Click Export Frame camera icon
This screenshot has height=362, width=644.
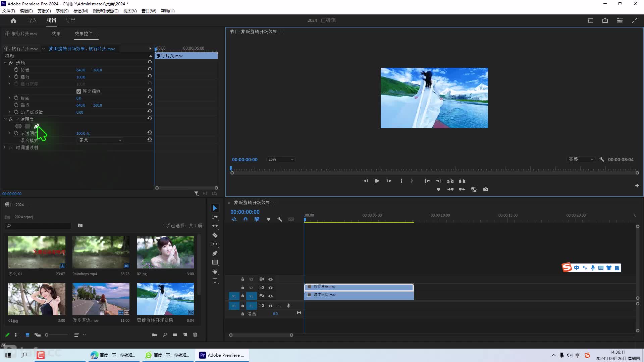click(486, 189)
